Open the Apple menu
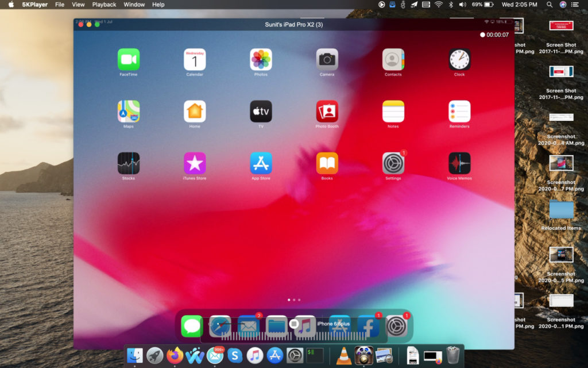Image resolution: width=588 pixels, height=368 pixels. tap(11, 5)
